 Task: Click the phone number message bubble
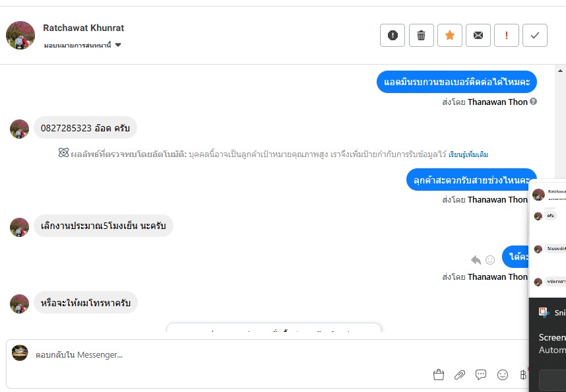click(x=85, y=128)
